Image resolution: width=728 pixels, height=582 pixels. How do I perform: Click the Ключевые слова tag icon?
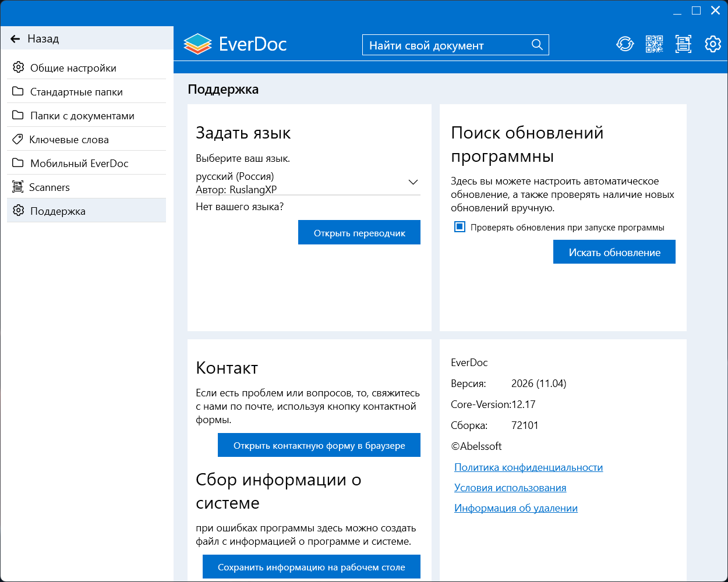coord(18,140)
